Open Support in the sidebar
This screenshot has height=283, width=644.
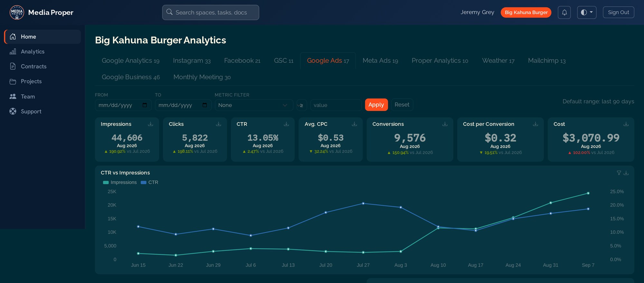coord(43,111)
